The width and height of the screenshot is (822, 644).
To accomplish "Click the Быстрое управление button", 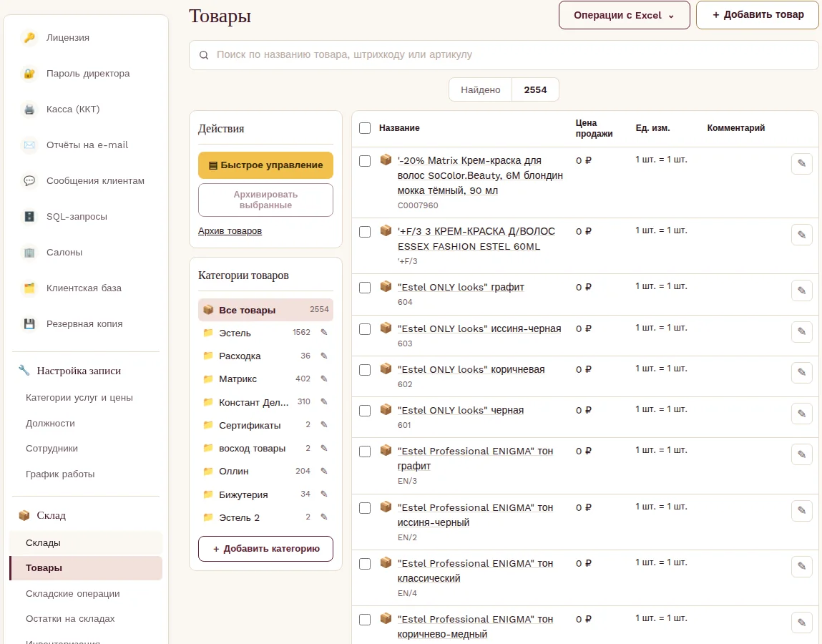I will (x=266, y=165).
